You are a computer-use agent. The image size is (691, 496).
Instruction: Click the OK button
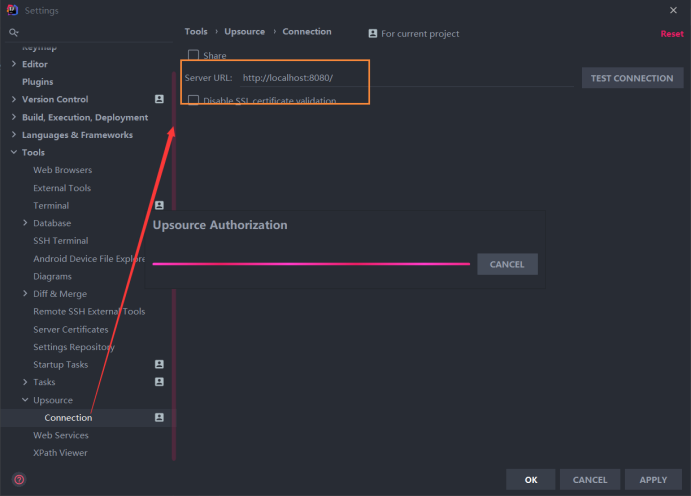(x=531, y=480)
